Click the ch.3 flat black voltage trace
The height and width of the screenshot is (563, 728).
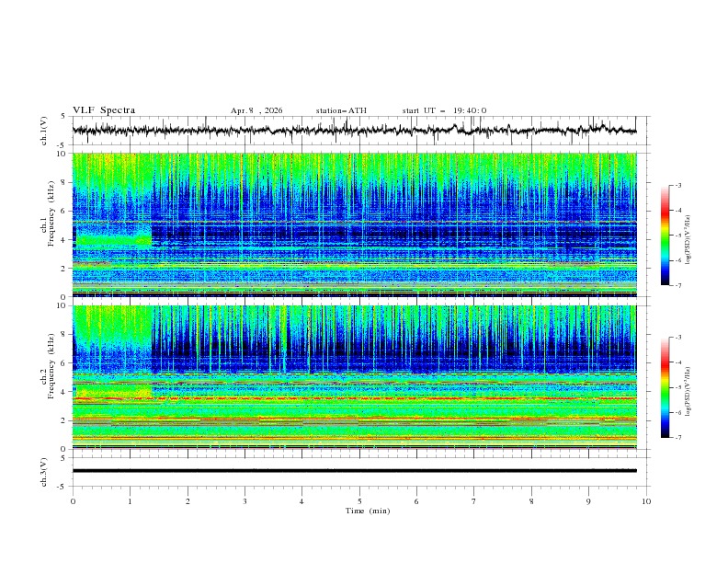click(x=354, y=471)
